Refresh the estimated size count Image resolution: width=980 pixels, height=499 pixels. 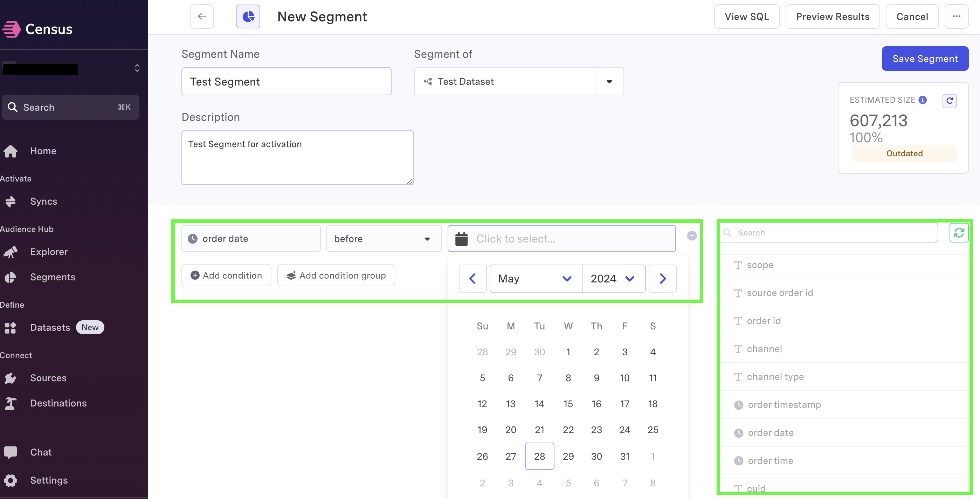(x=950, y=101)
